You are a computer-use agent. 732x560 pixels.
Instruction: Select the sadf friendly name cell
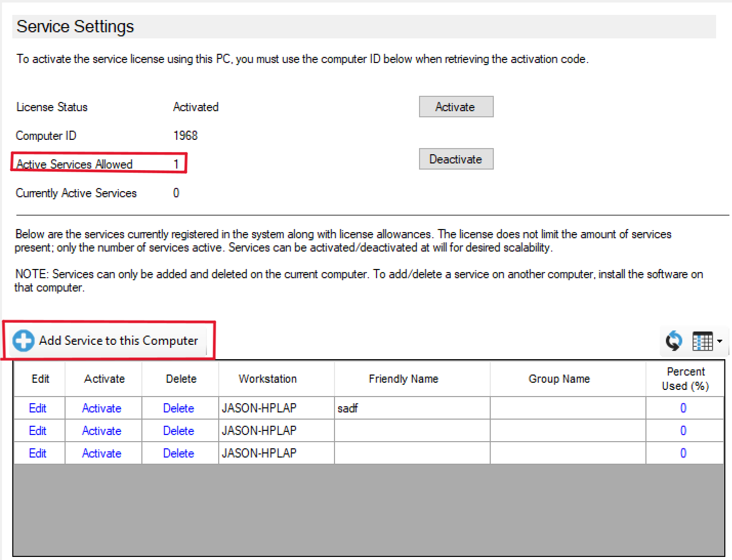click(412, 408)
